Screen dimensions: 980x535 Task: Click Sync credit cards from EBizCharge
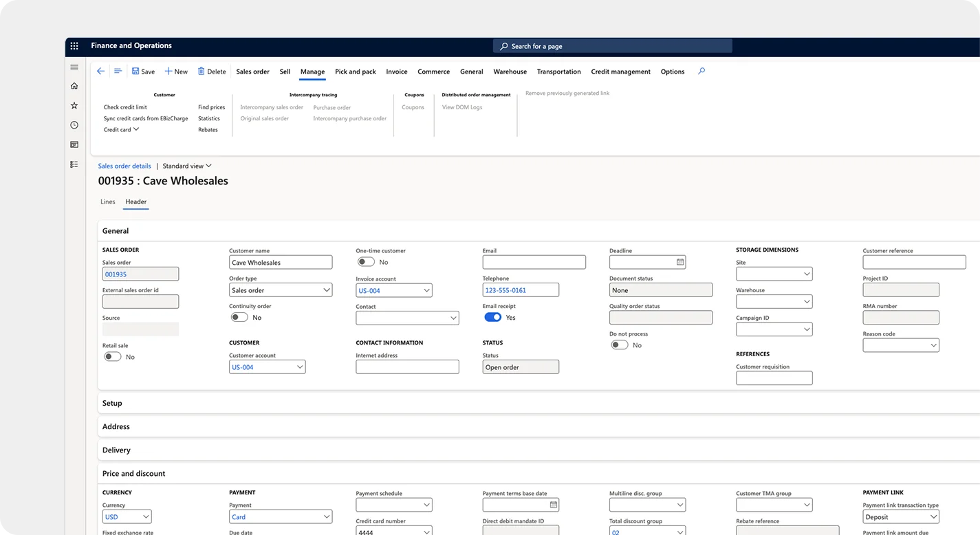(x=146, y=118)
